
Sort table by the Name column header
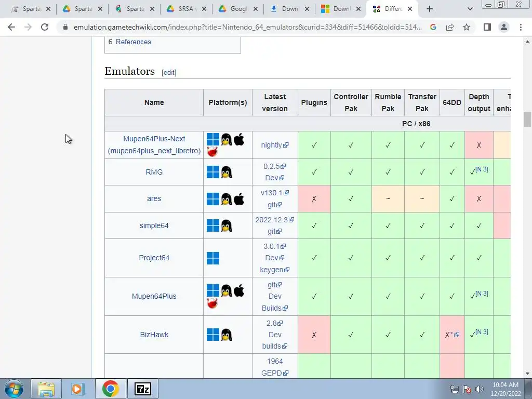click(x=154, y=102)
